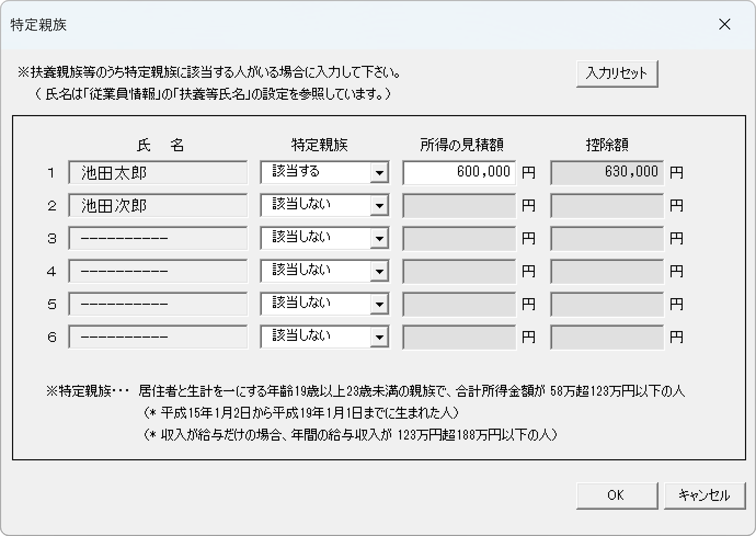756x536 pixels.
Task: Select the 所得の見積額 field for 池田次郎
Action: click(459, 206)
